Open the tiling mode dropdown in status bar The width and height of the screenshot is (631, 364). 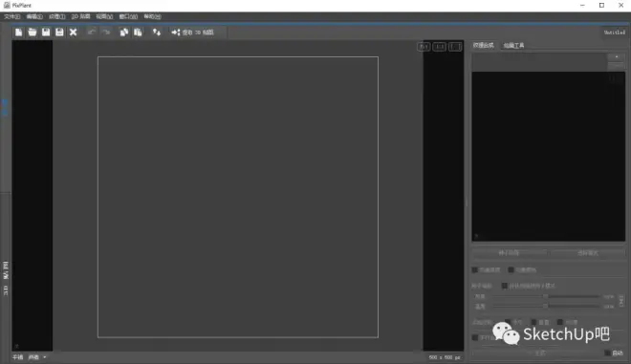point(37,357)
